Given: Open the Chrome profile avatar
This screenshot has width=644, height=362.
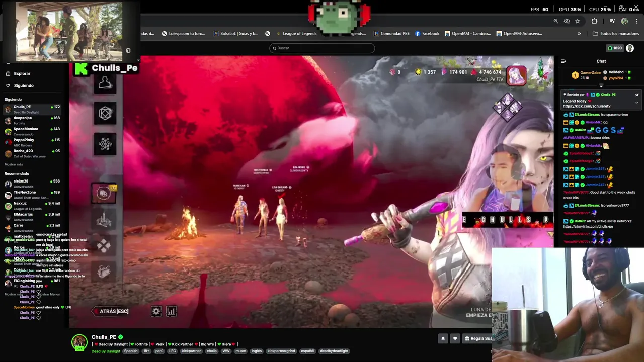Looking at the screenshot, I should pos(624,21).
